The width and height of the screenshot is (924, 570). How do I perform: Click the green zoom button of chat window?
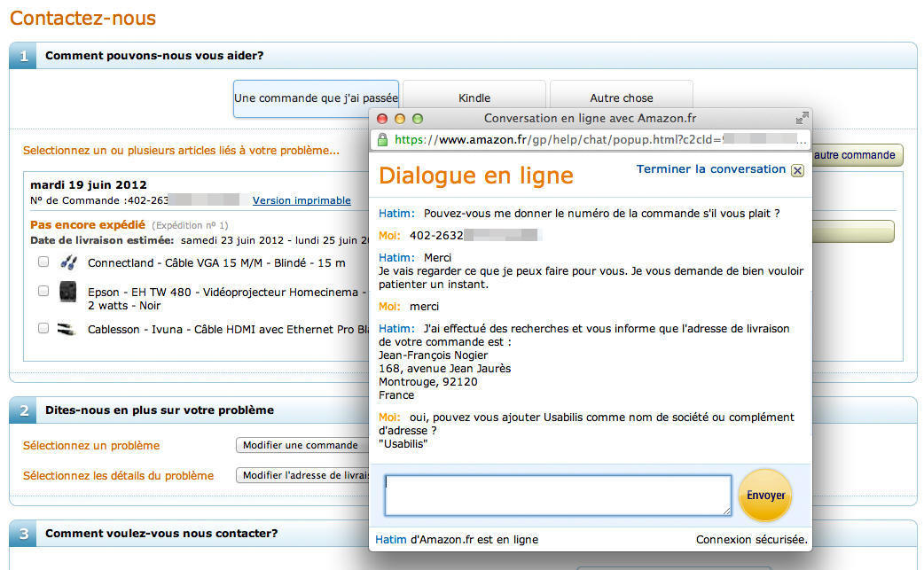click(x=418, y=119)
